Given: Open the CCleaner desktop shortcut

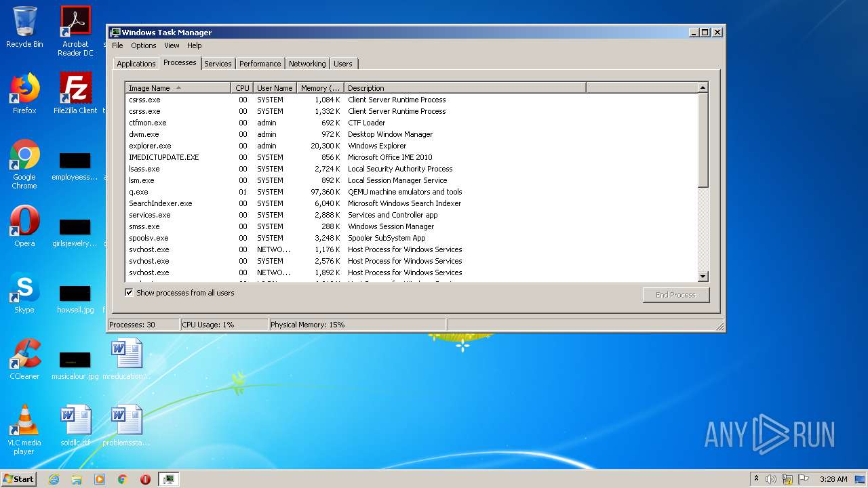Looking at the screenshot, I should (24, 359).
